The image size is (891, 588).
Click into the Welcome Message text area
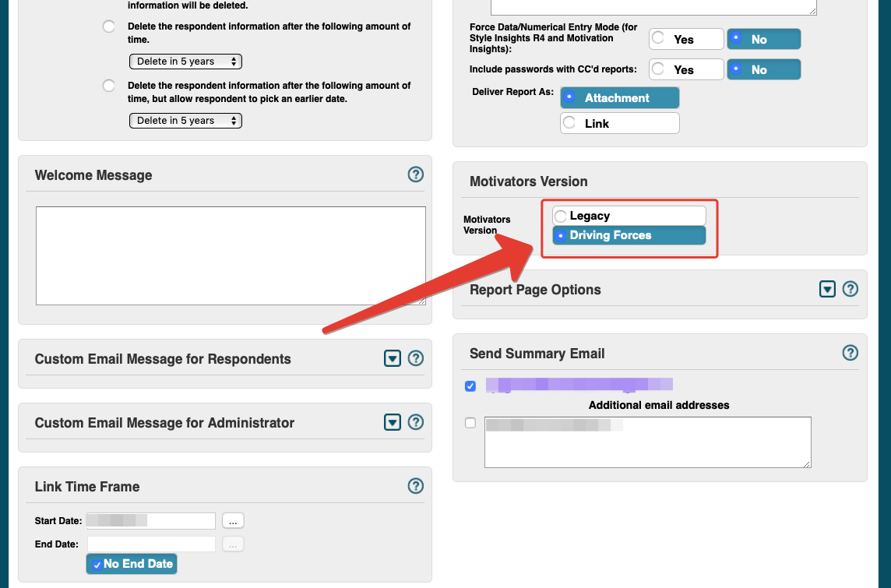[x=231, y=255]
